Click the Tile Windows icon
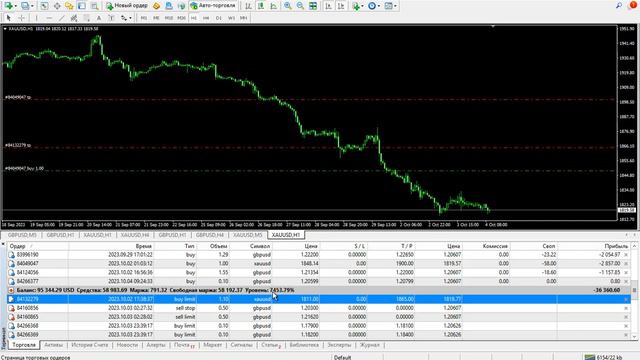This screenshot has width=640, height=360. [313, 6]
